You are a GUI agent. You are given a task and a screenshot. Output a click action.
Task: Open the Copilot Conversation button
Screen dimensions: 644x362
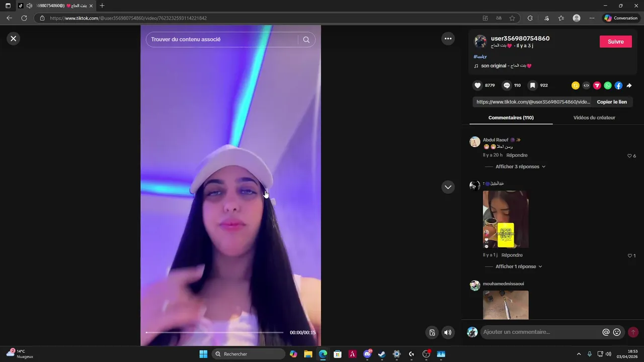pos(621,18)
